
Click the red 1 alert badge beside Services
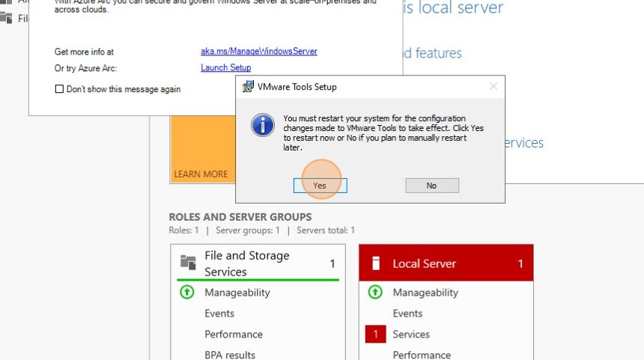[x=375, y=334]
